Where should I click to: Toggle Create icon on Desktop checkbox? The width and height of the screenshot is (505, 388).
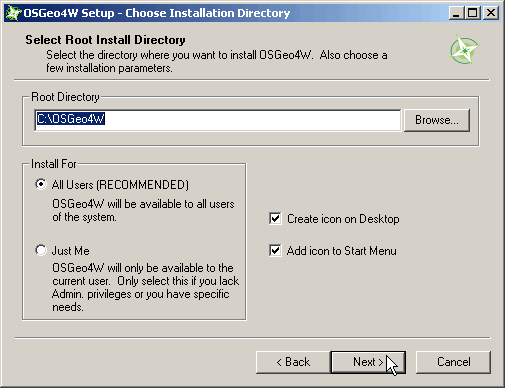[275, 219]
